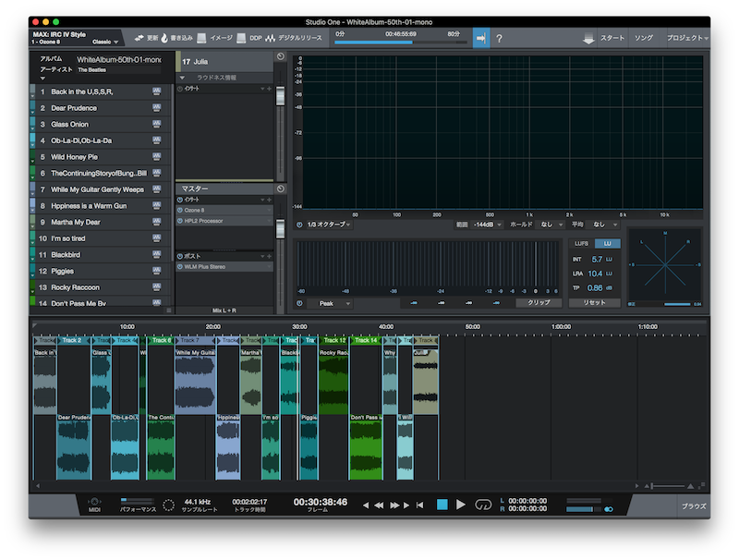
Task: Click the MIDI monitor icon in the transport bar
Action: point(94,502)
